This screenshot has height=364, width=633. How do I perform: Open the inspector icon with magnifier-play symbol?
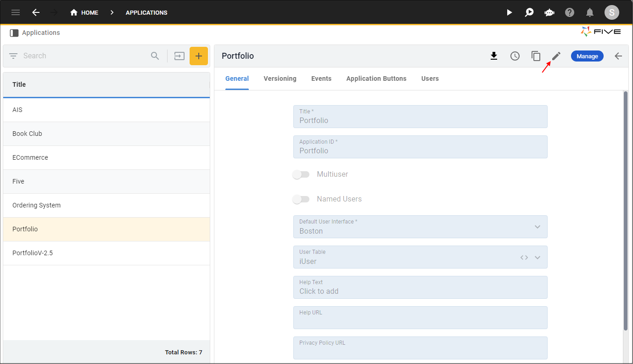[x=529, y=12]
